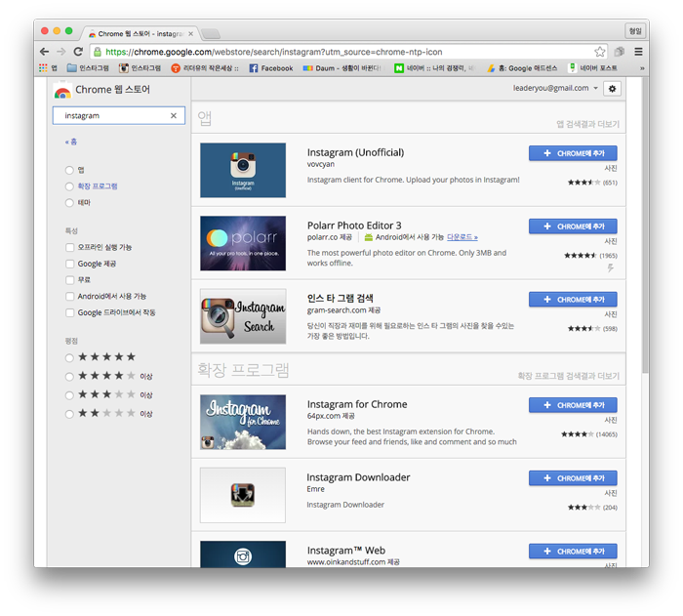
Task: Enable the Google 제공 checkbox
Action: click(x=69, y=264)
